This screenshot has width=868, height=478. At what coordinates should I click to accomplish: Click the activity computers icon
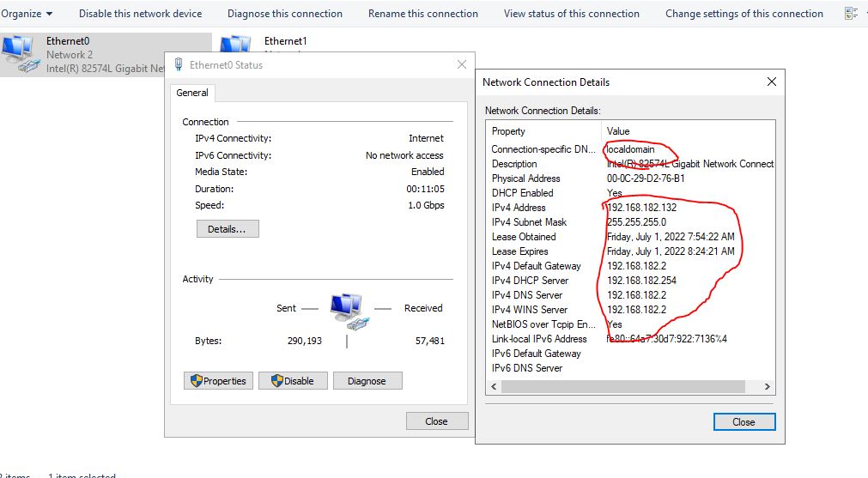pos(349,312)
